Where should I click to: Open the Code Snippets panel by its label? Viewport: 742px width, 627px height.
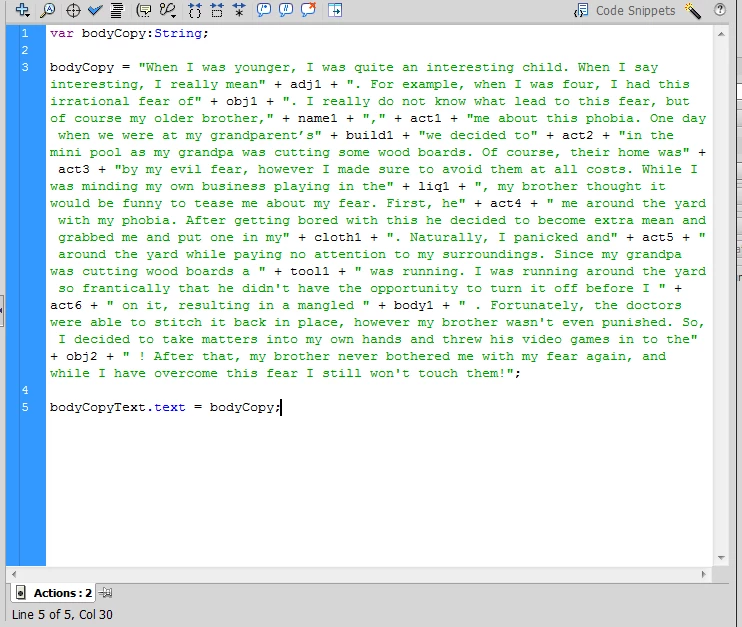click(x=635, y=10)
